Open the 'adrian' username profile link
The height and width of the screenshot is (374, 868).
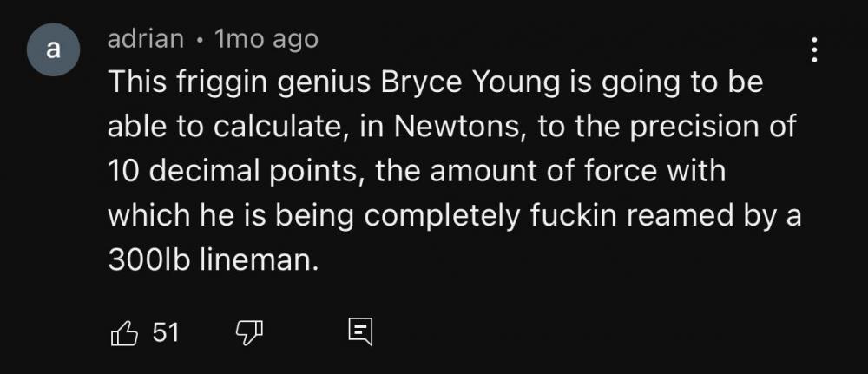(x=145, y=39)
